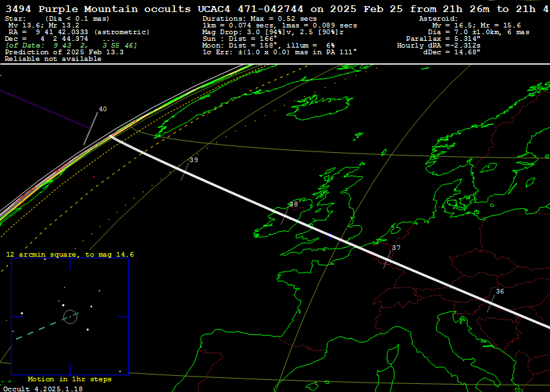Select the 37 minute path marker

(x=396, y=248)
